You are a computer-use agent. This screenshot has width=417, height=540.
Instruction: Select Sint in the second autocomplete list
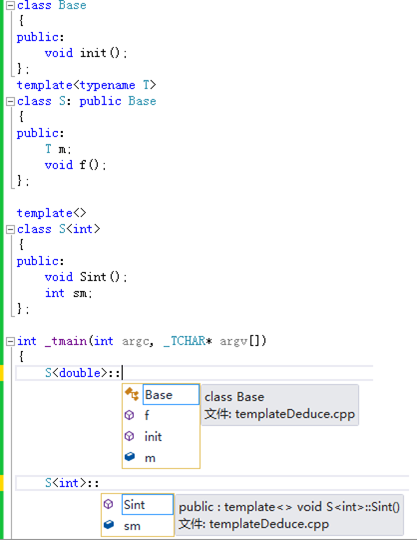[147, 505]
